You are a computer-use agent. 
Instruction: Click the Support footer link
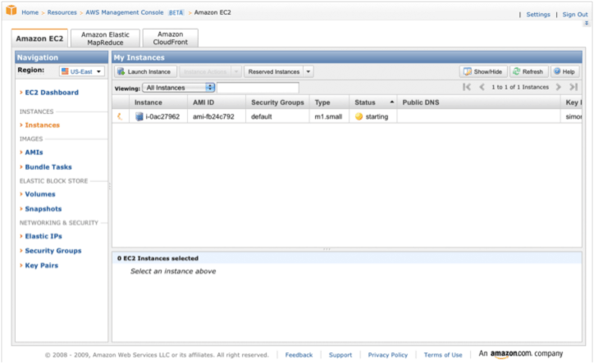pyautogui.click(x=340, y=355)
